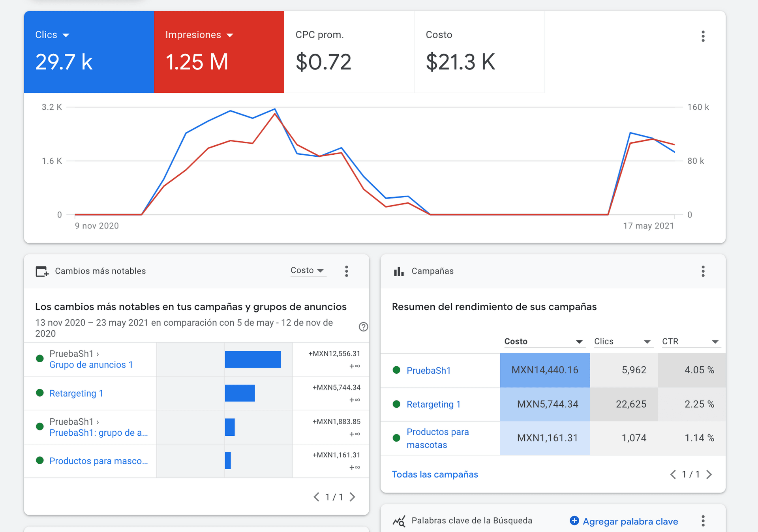Click the +MXN1,883.85 change bar
Viewport: 758px width, 532px height.
[230, 427]
